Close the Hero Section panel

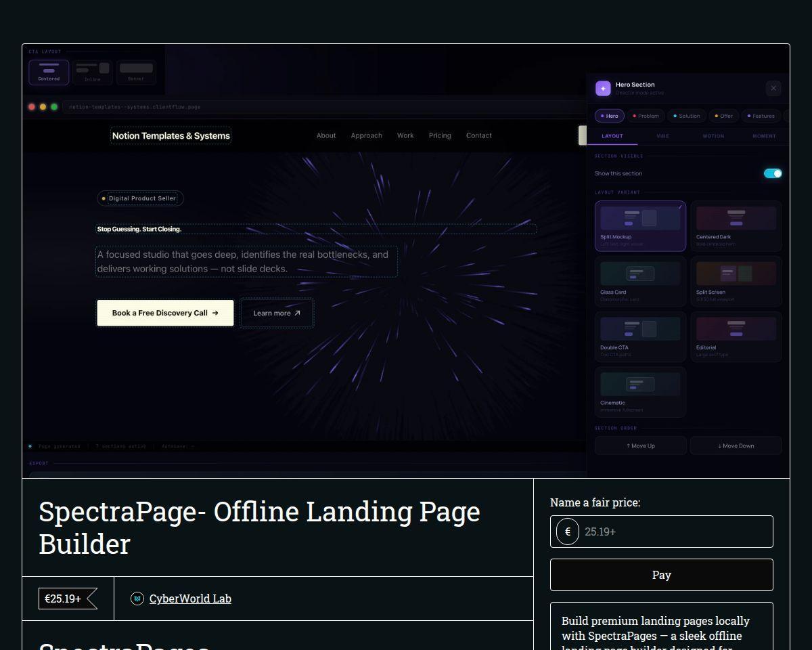tap(773, 88)
